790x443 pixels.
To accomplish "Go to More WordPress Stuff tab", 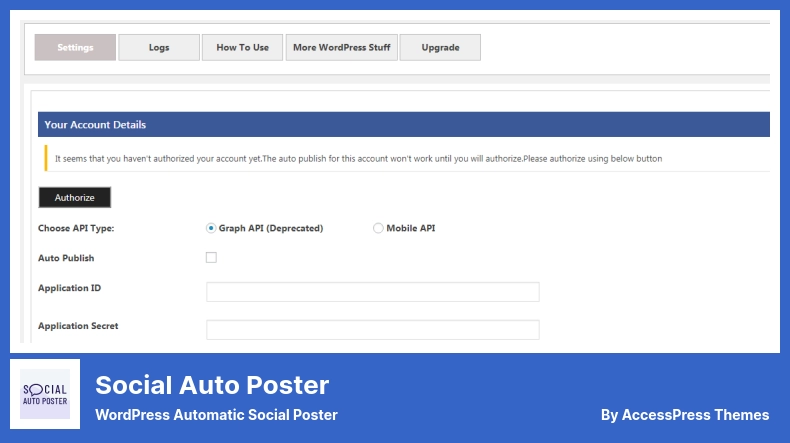I will coord(342,47).
